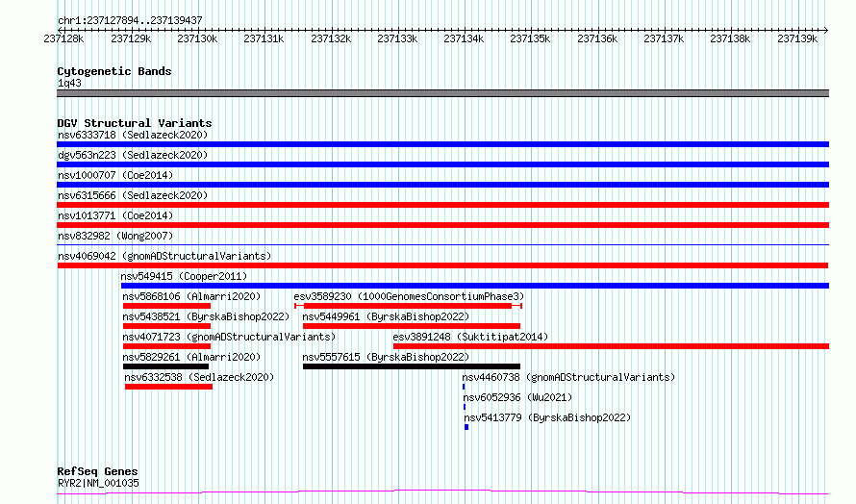The width and height of the screenshot is (856, 504).
Task: Open the nsv1013771 (Coe2014) label
Action: (115, 215)
